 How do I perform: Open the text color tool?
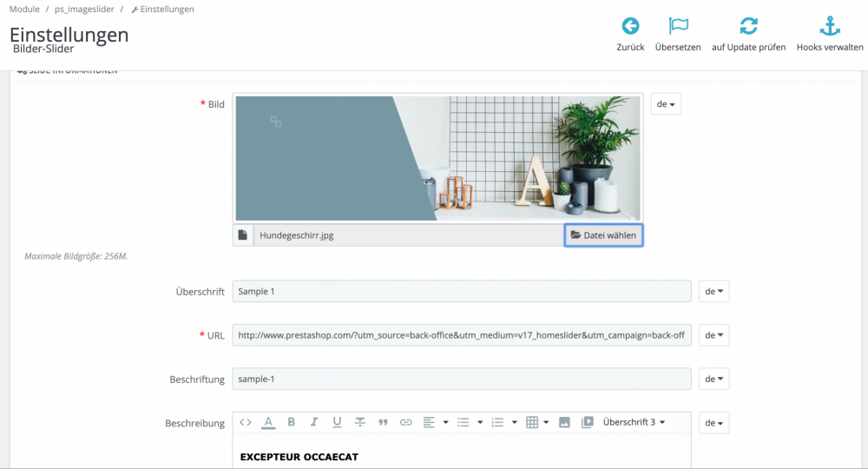(268, 422)
